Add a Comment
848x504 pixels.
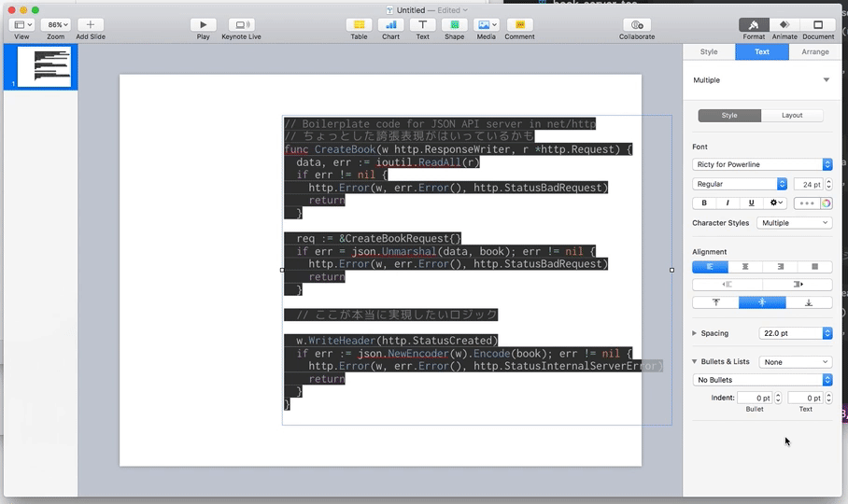coord(519,24)
